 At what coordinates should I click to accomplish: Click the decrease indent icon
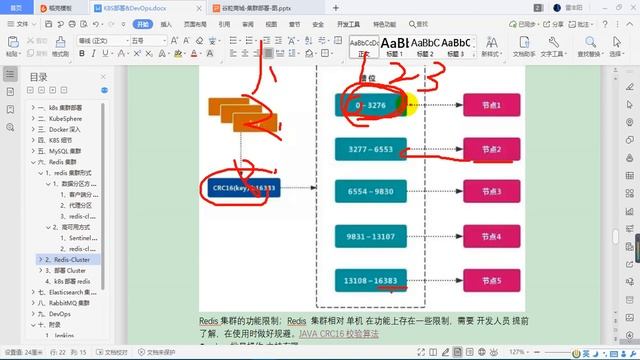pos(267,40)
